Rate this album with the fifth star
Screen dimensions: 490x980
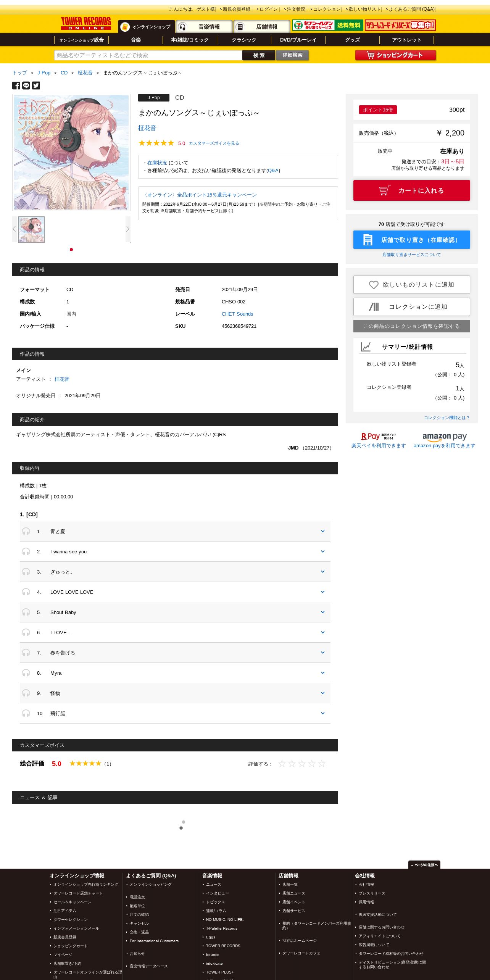coord(322,764)
